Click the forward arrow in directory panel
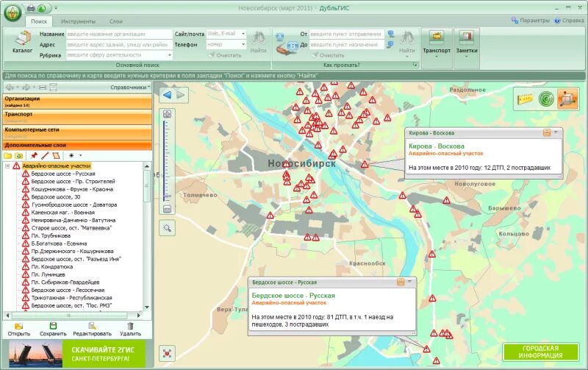 coord(26,87)
